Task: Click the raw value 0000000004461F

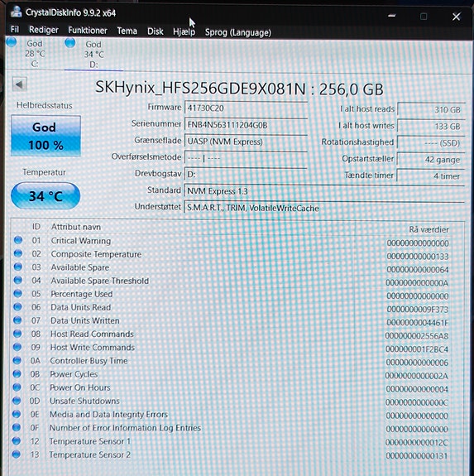Action: [417, 322]
